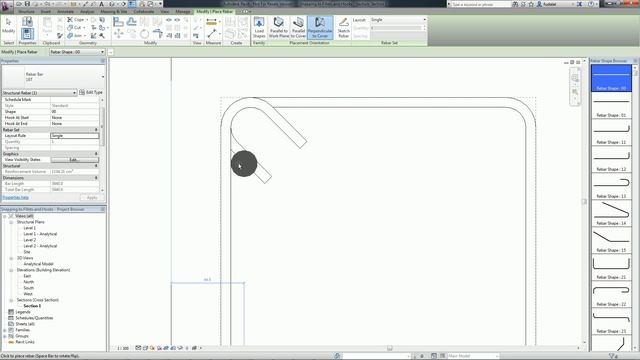
Task: Select Rebar Shape : 22 thumbnail
Action: point(611,294)
